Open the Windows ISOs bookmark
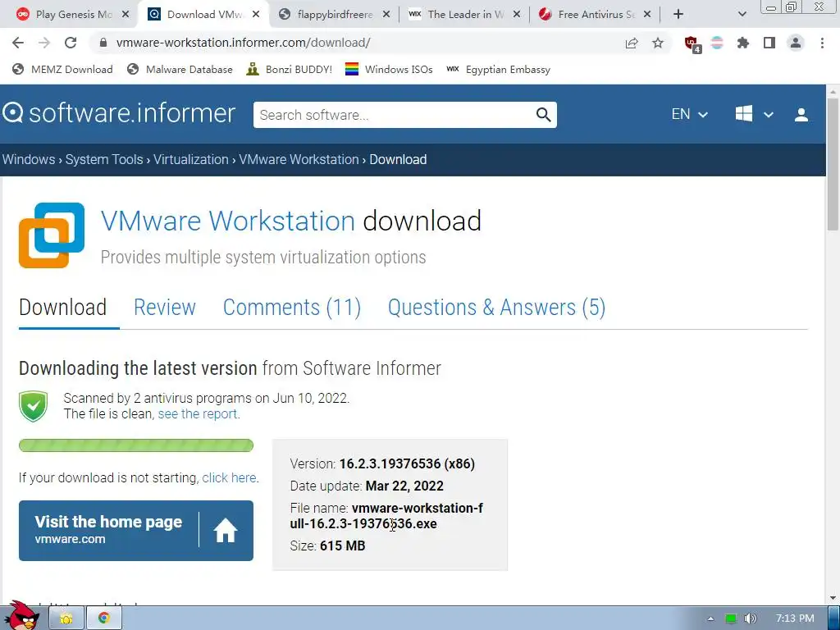This screenshot has width=840, height=630. tap(389, 69)
